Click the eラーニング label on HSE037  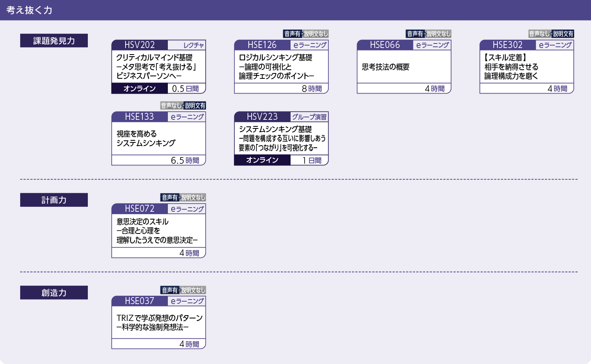point(187,301)
